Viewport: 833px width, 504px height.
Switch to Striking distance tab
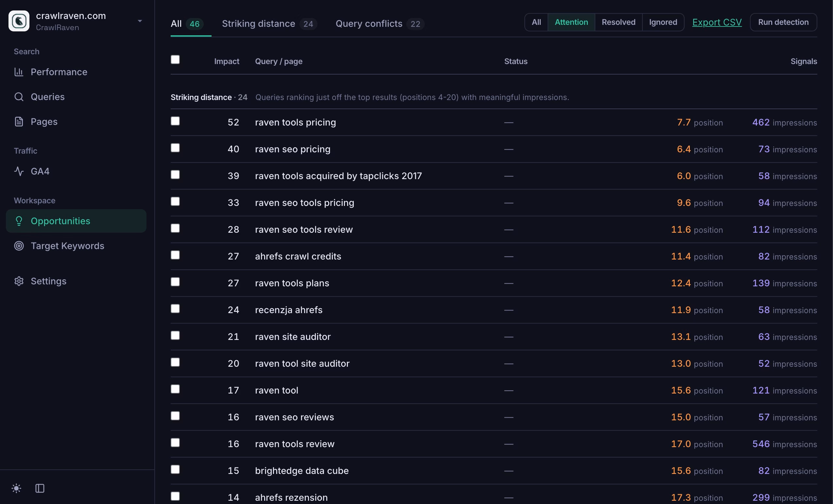(x=269, y=24)
